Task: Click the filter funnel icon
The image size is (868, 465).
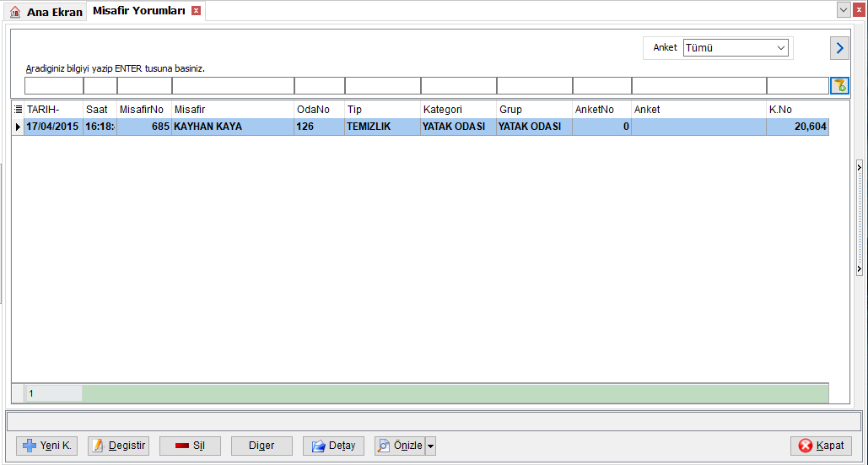Action: [840, 86]
